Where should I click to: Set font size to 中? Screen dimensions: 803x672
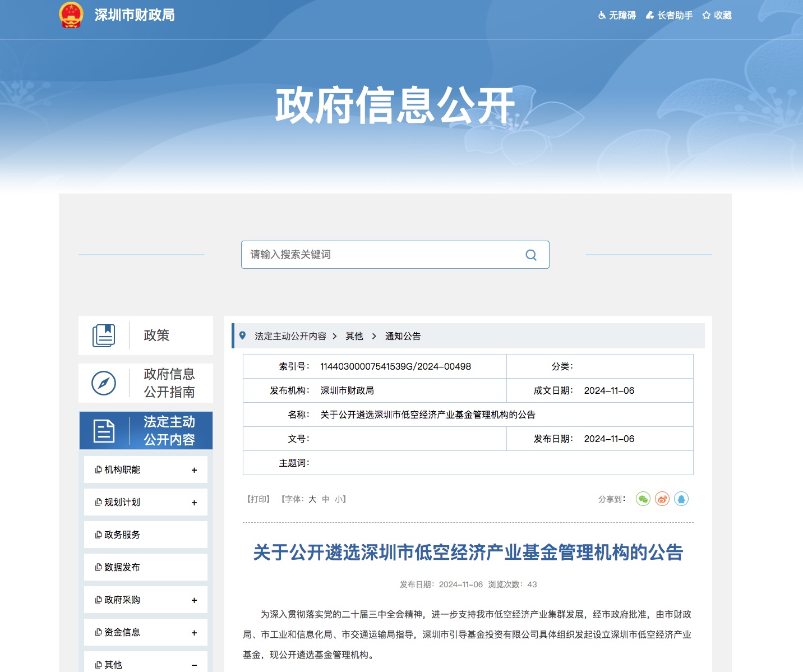(x=326, y=499)
